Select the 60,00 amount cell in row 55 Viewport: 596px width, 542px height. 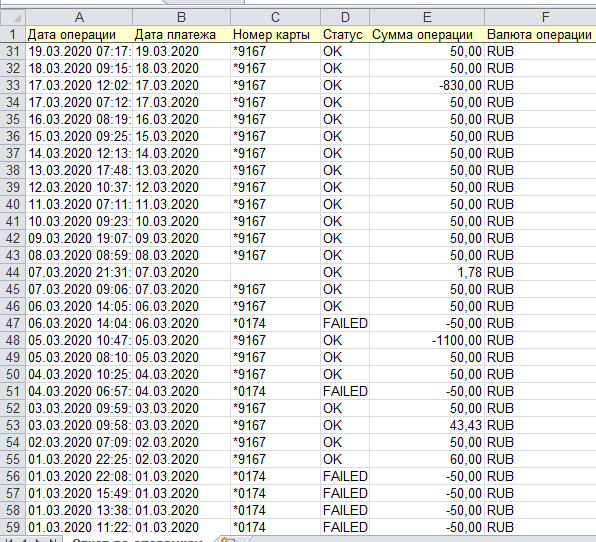click(x=427, y=459)
